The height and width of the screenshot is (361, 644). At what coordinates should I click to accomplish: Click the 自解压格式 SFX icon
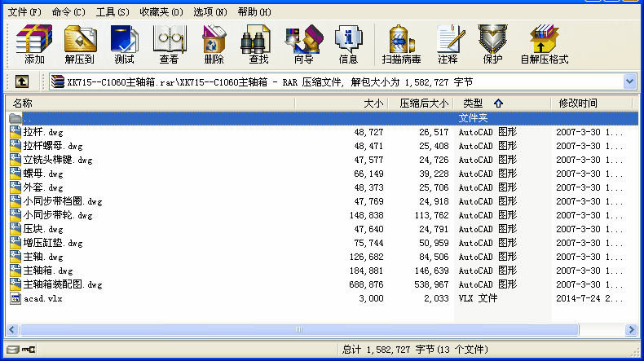point(544,44)
